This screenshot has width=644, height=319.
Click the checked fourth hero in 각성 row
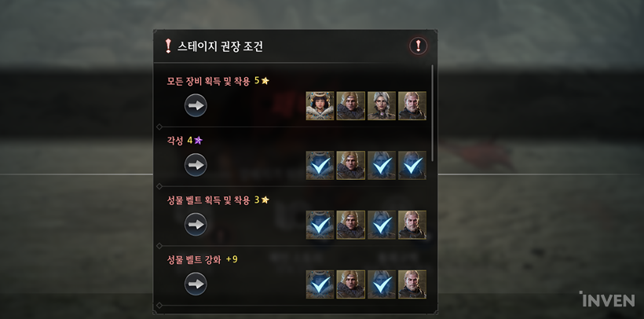[412, 165]
